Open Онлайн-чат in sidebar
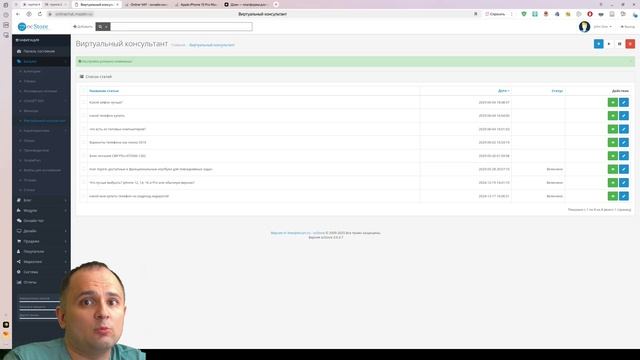Image resolution: width=640 pixels, height=360 pixels. tap(41, 221)
